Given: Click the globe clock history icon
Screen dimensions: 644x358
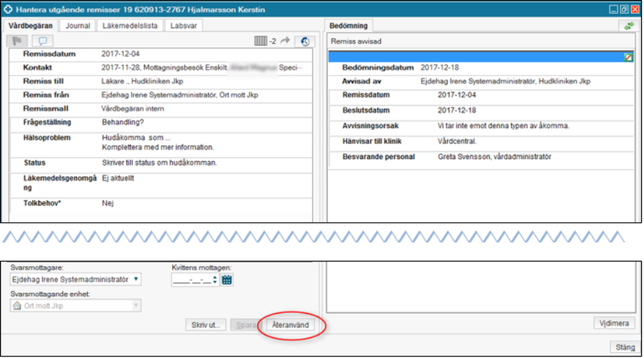Looking at the screenshot, I should click(x=305, y=41).
